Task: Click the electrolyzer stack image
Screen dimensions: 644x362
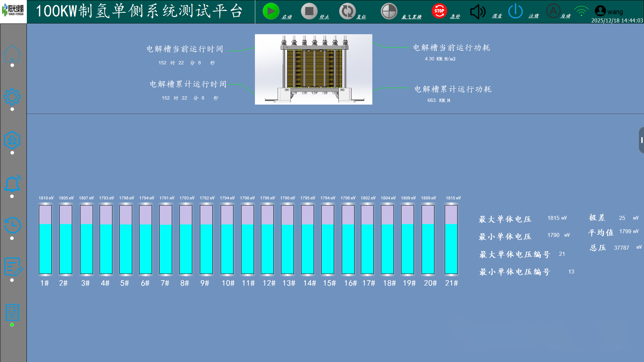Action: [313, 69]
